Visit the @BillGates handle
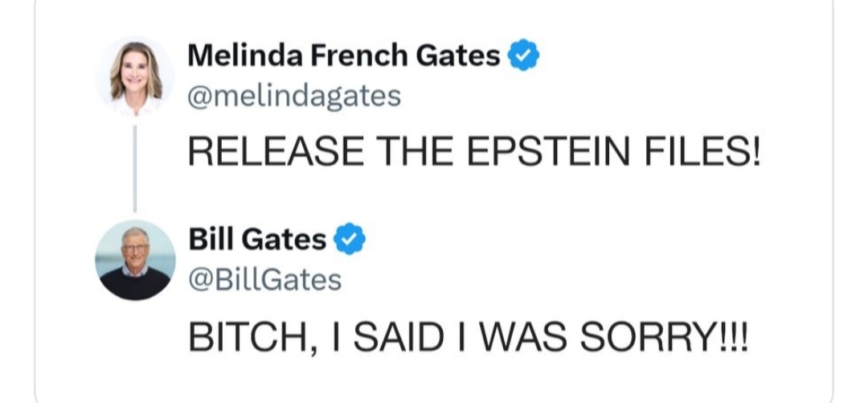 point(264,280)
